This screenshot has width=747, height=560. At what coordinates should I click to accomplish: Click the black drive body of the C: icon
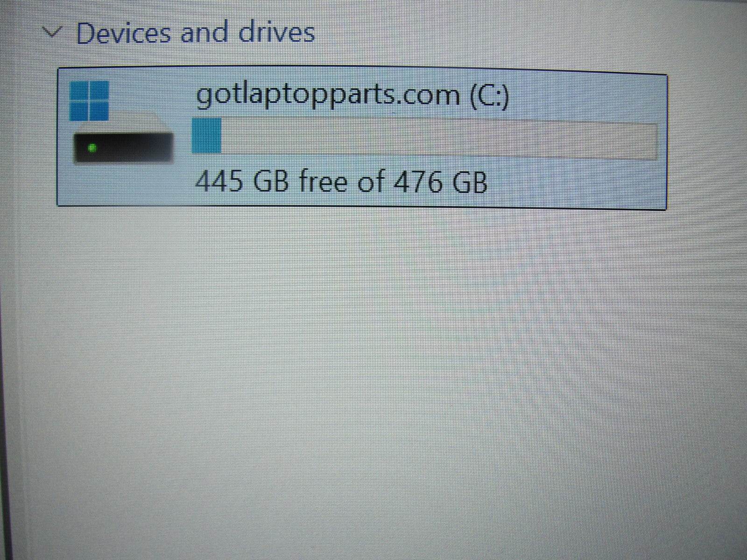coord(123,147)
